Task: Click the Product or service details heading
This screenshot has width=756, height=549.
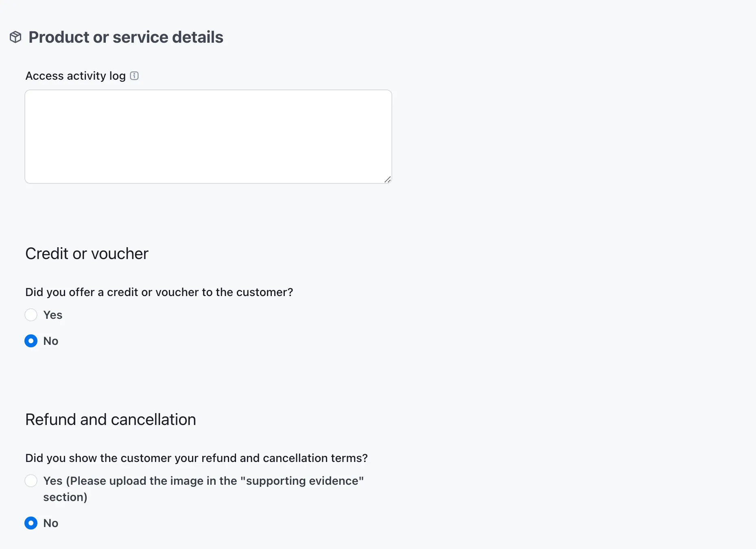Action: (x=125, y=37)
